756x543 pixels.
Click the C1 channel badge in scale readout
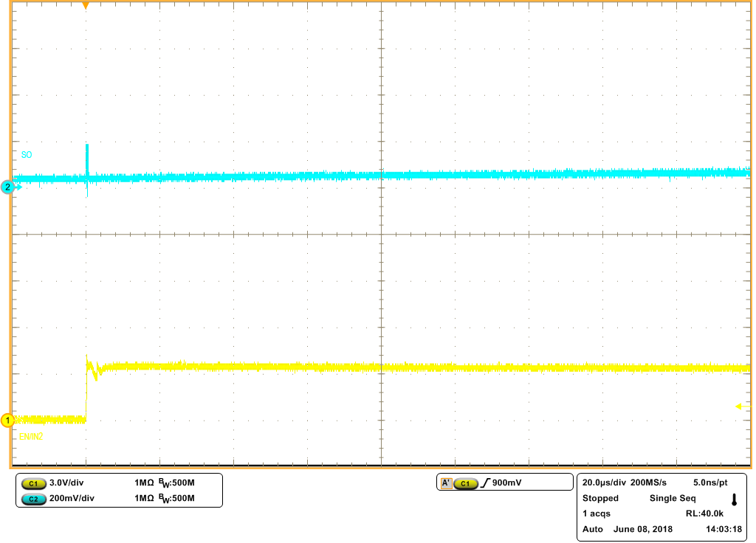pyautogui.click(x=34, y=483)
